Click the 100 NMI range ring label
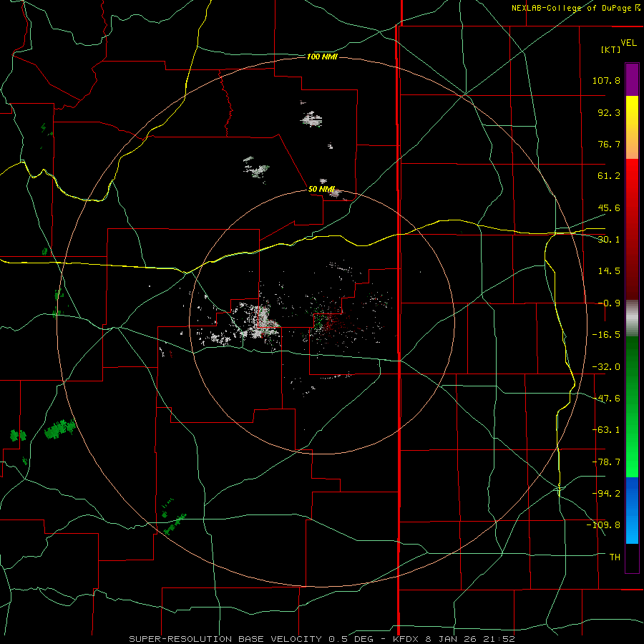Image resolution: width=644 pixels, height=644 pixels. (322, 57)
